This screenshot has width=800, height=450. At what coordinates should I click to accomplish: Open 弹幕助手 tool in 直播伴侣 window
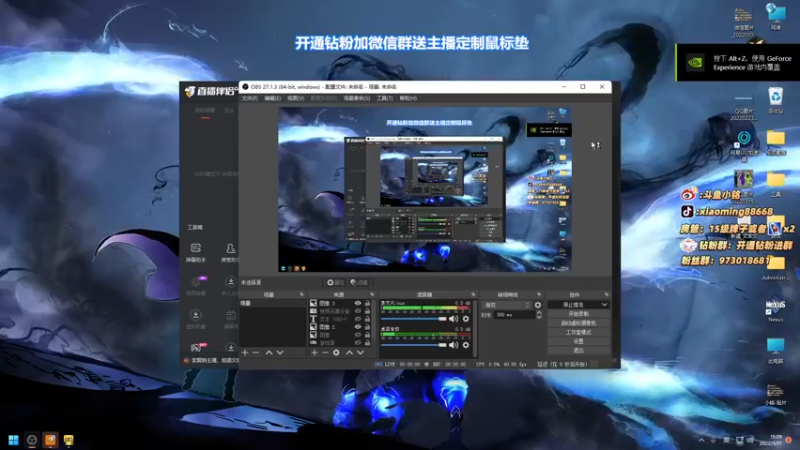pos(195,253)
